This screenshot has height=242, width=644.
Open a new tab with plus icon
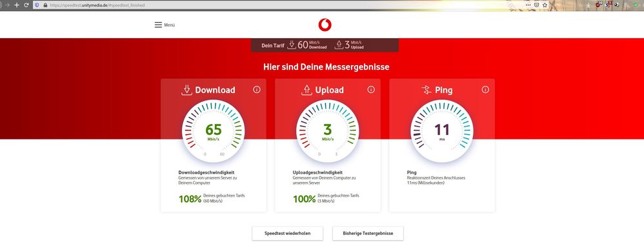(x=16, y=5)
